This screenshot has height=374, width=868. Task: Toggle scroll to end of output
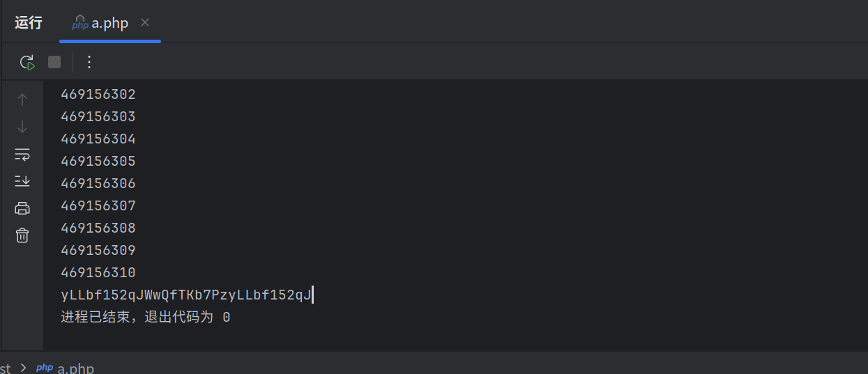22,181
